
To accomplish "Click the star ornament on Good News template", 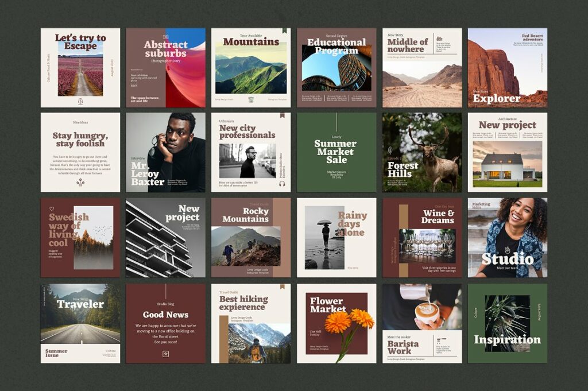I will (x=166, y=353).
